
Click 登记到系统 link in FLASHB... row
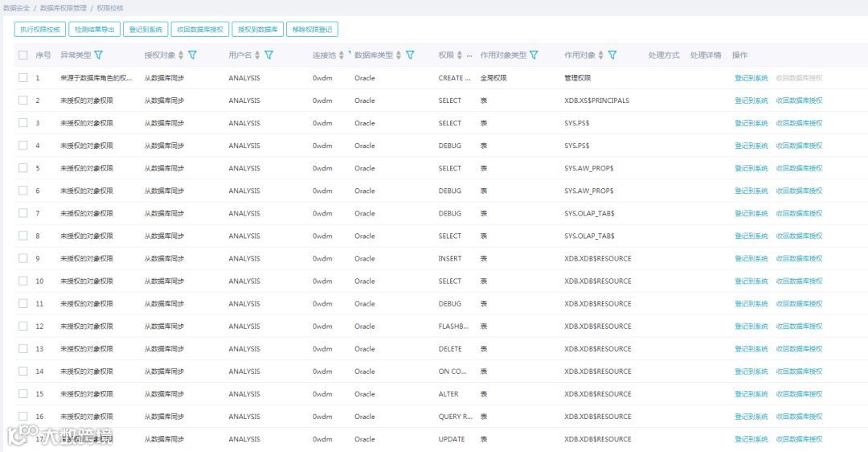(x=751, y=327)
